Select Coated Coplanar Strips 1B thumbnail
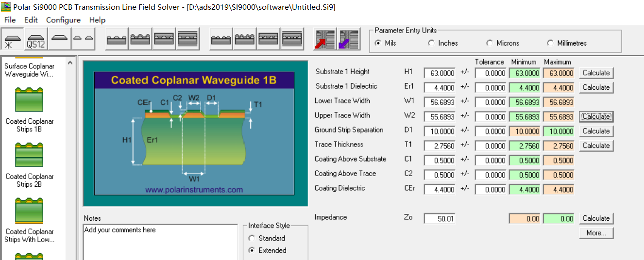644x260 pixels. pyautogui.click(x=29, y=99)
